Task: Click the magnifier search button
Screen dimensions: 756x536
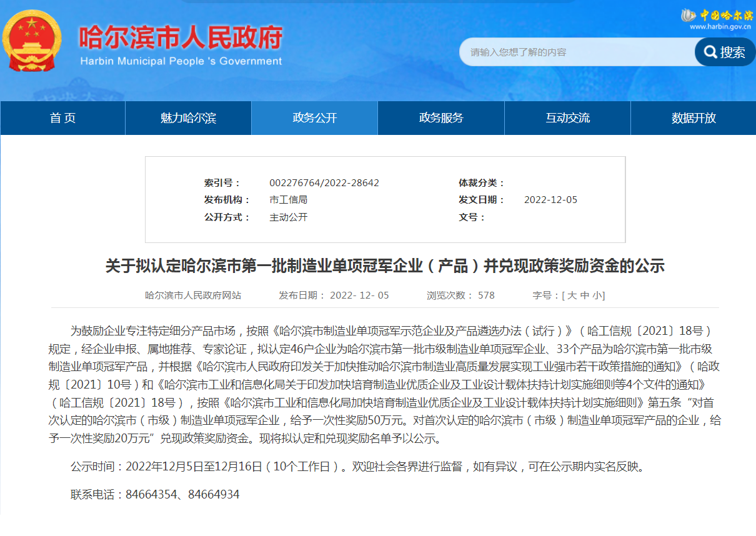Action: tap(725, 52)
